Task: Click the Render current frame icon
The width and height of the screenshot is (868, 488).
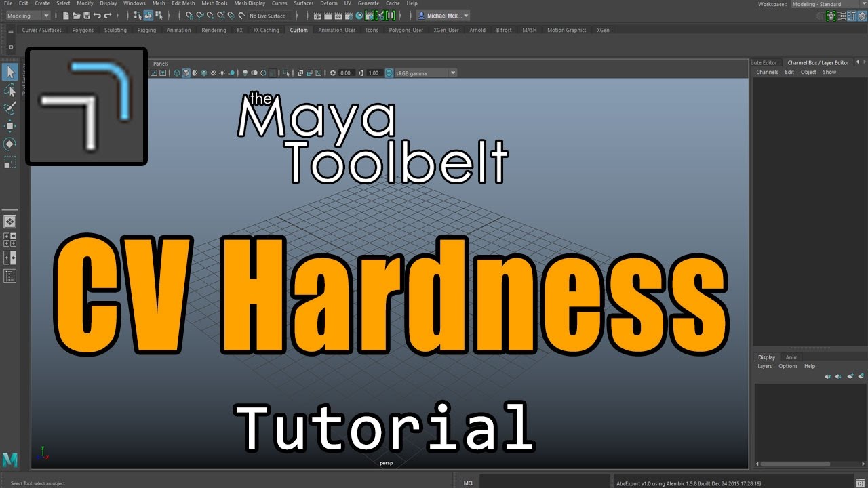Action: pyautogui.click(x=328, y=16)
